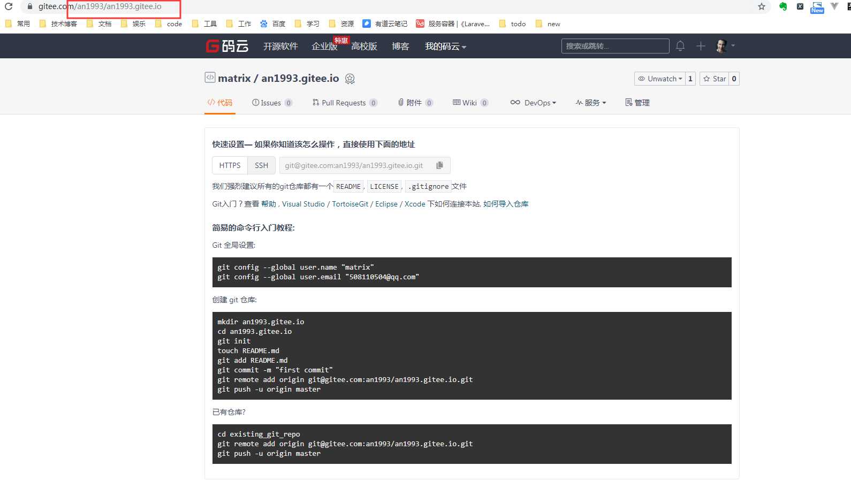Image resolution: width=851 pixels, height=504 pixels.
Task: Open the code bookmark folder
Action: point(169,24)
